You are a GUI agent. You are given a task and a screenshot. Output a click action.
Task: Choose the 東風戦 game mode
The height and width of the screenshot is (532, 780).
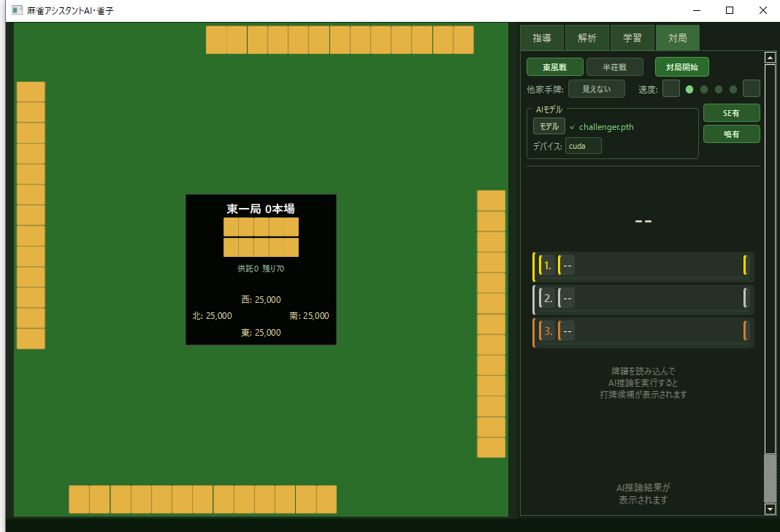(x=554, y=67)
